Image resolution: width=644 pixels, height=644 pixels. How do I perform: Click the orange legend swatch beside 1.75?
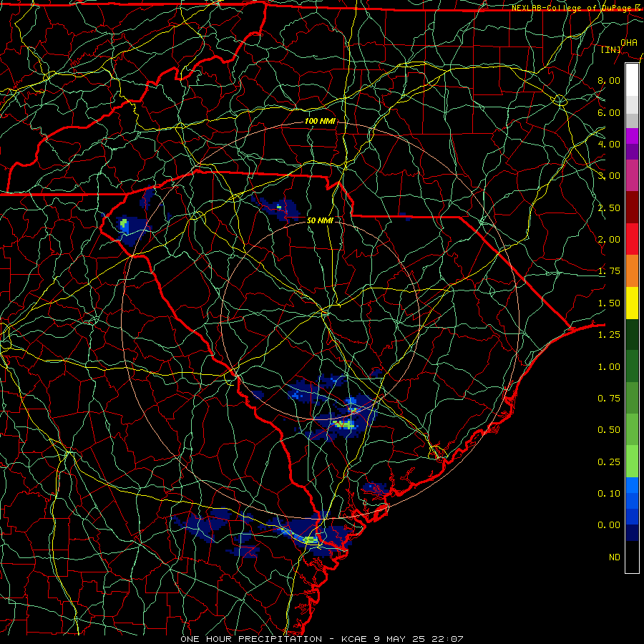pos(632,271)
